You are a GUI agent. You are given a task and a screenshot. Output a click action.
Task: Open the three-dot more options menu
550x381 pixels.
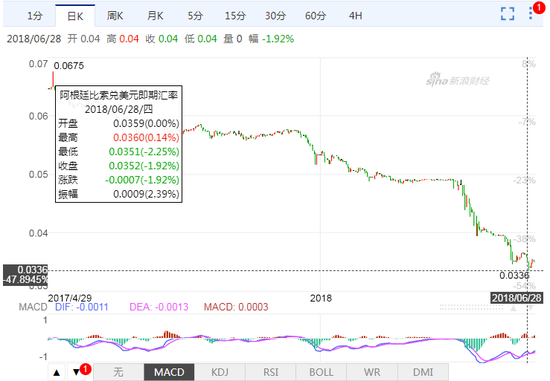[x=530, y=13]
